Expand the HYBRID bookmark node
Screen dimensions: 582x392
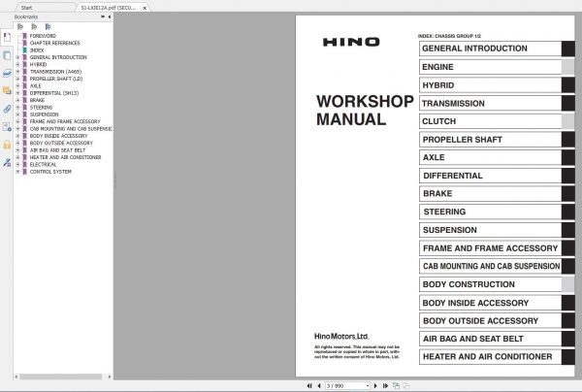[x=17, y=64]
